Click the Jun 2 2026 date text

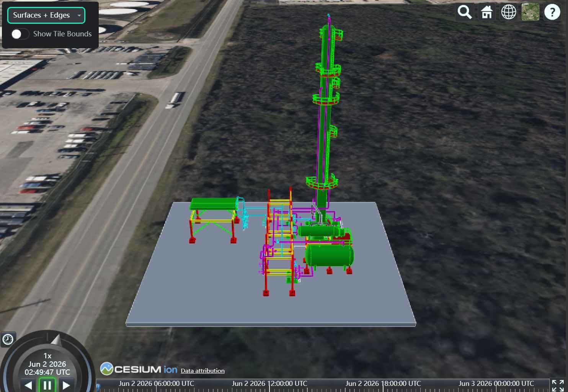pyautogui.click(x=47, y=364)
